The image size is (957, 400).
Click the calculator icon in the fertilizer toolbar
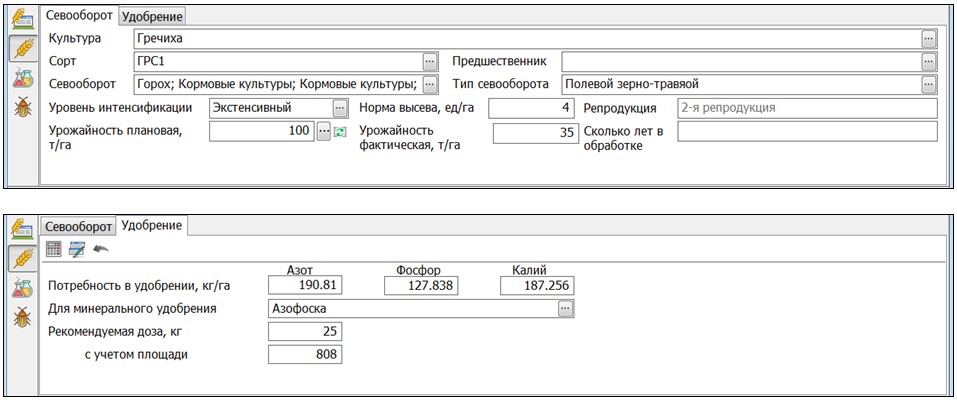(54, 248)
